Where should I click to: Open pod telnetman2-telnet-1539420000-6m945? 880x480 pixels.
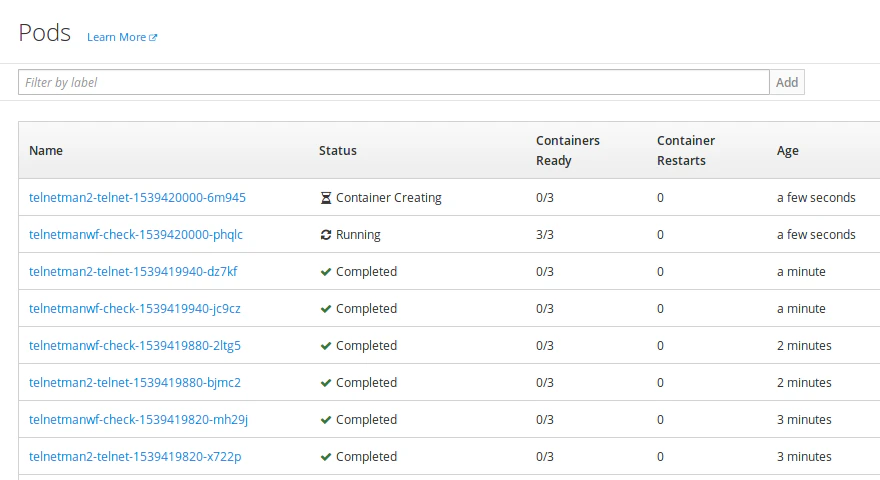[138, 198]
